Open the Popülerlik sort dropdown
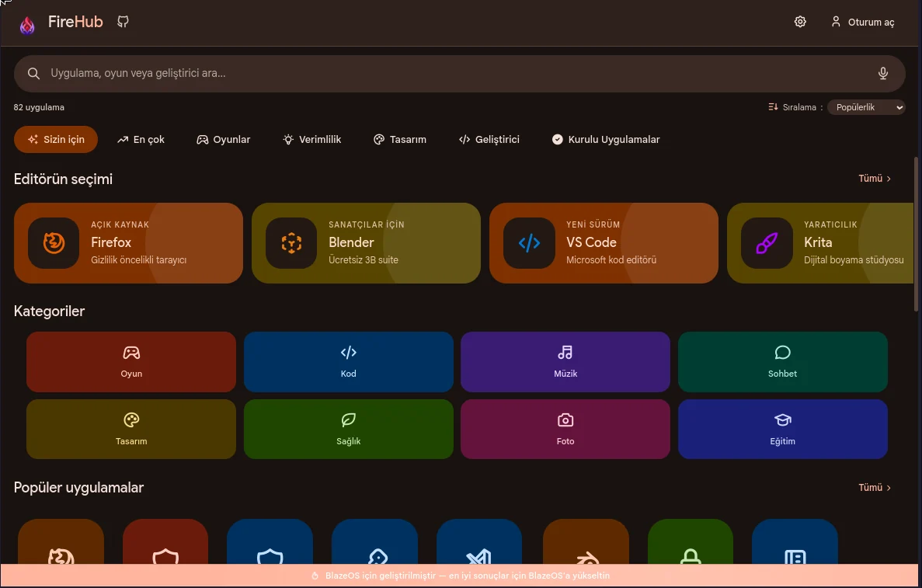The width and height of the screenshot is (922, 588). pyautogui.click(x=866, y=107)
